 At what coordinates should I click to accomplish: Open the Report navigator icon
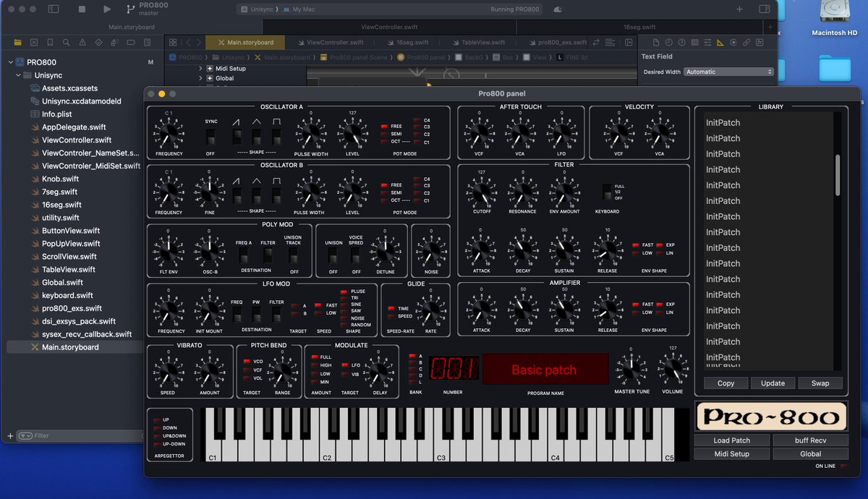[x=148, y=43]
